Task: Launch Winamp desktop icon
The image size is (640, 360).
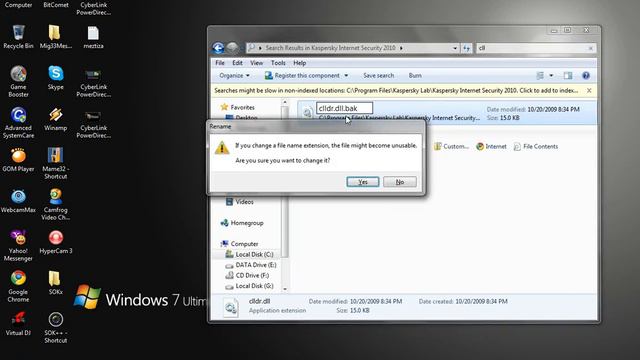Action: pos(56,119)
